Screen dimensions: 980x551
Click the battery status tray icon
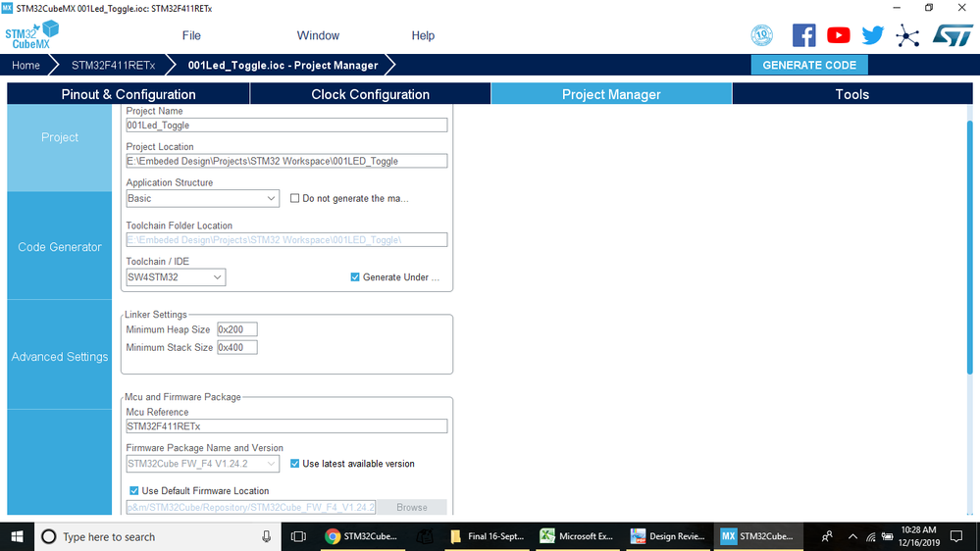pos(887,536)
